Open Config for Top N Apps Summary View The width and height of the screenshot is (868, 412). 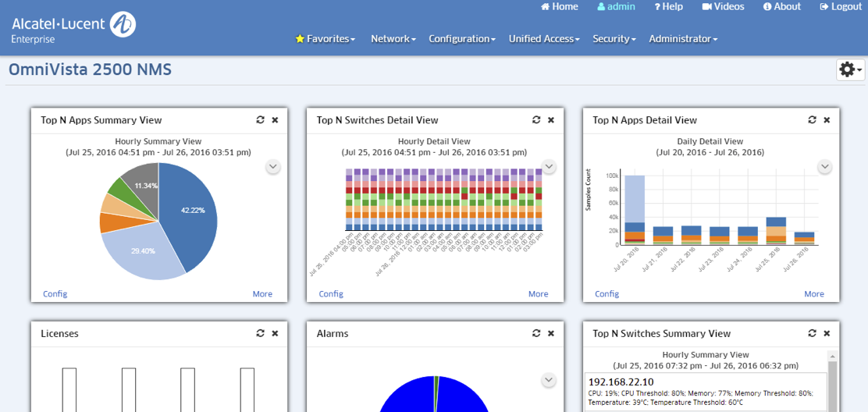(x=55, y=293)
